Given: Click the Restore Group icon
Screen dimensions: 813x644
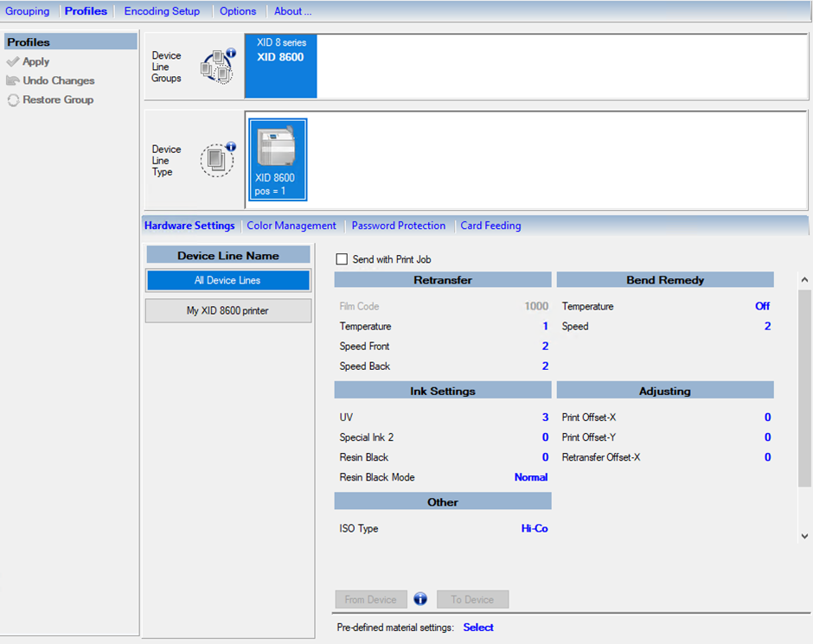Looking at the screenshot, I should (13, 100).
